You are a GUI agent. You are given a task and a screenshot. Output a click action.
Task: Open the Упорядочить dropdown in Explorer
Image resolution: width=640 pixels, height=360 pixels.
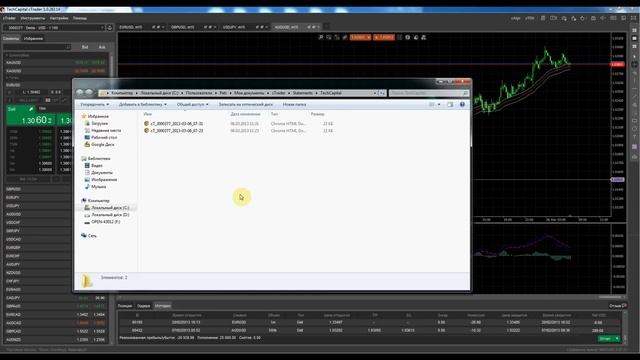pos(94,104)
